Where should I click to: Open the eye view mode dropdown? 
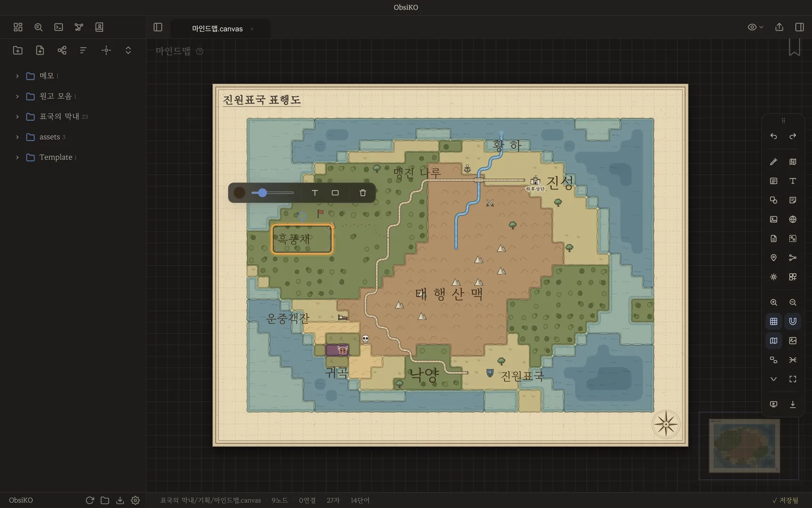pos(755,27)
